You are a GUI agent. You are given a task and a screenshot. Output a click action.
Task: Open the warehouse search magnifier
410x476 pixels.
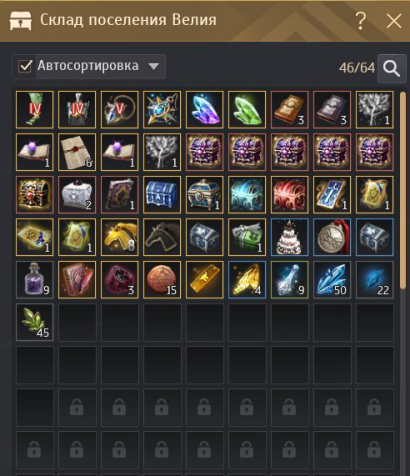click(x=391, y=68)
